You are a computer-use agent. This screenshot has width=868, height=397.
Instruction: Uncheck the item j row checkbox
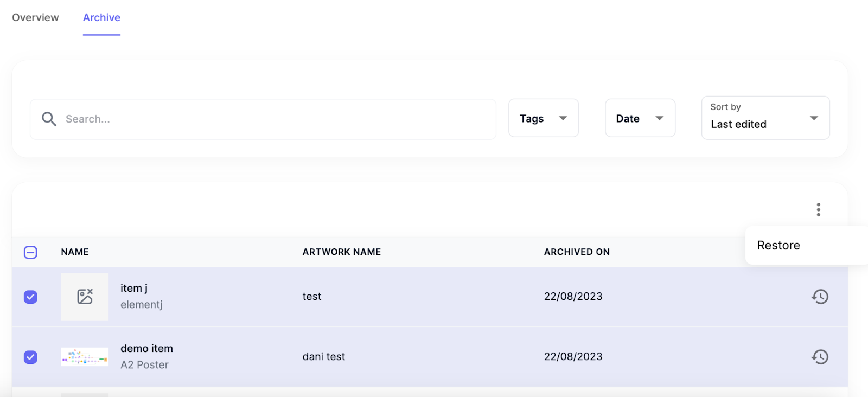[x=30, y=297]
